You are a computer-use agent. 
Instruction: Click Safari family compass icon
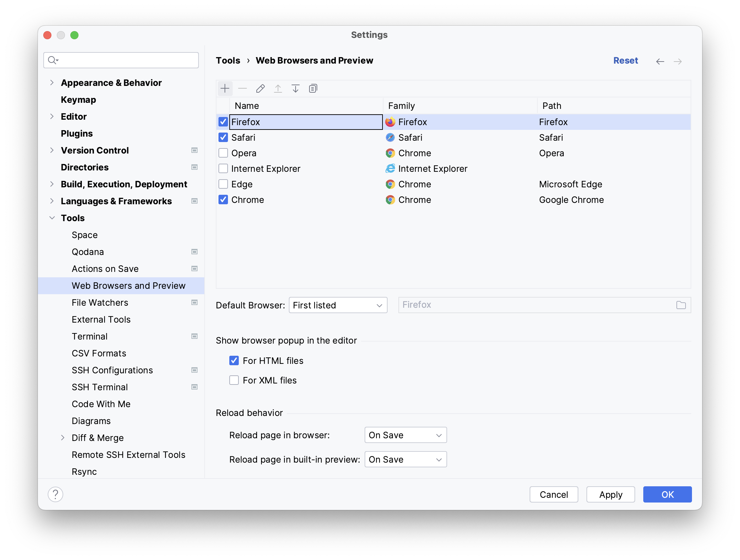point(390,138)
